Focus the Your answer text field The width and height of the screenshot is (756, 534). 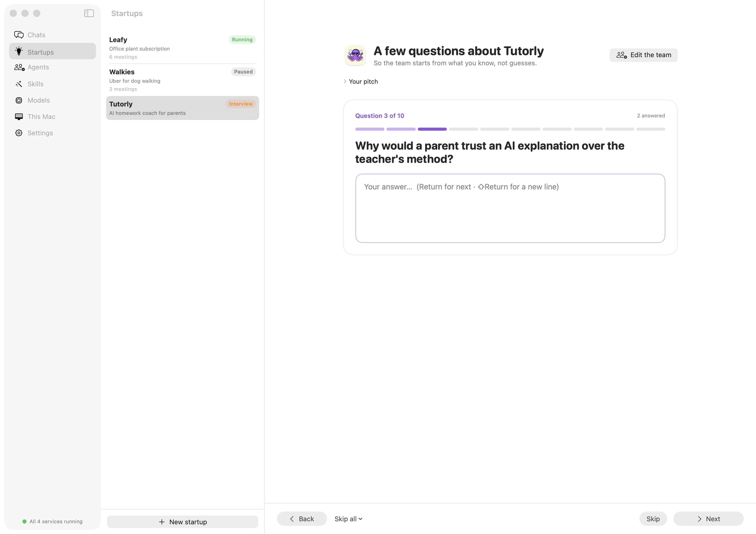510,208
